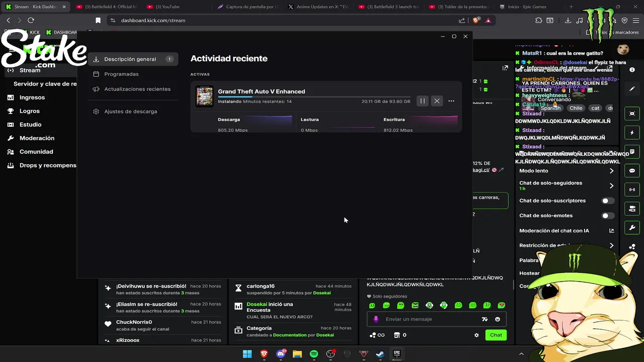Open Ajustes de descarga settings
This screenshot has width=644, height=362.
coord(130,111)
